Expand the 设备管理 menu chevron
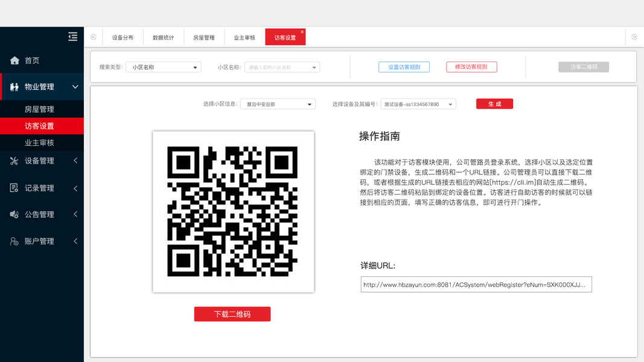The height and width of the screenshot is (362, 644). pyautogui.click(x=75, y=161)
